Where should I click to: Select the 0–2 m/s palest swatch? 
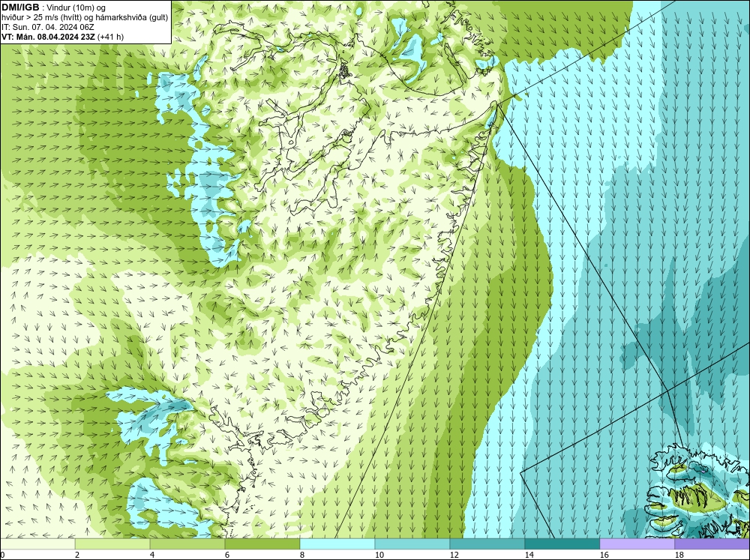(37, 544)
